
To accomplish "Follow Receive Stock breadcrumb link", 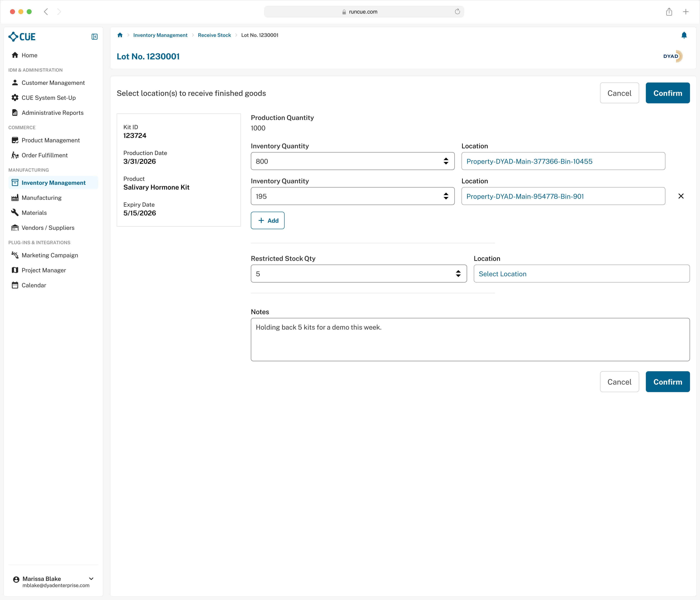I will point(214,35).
